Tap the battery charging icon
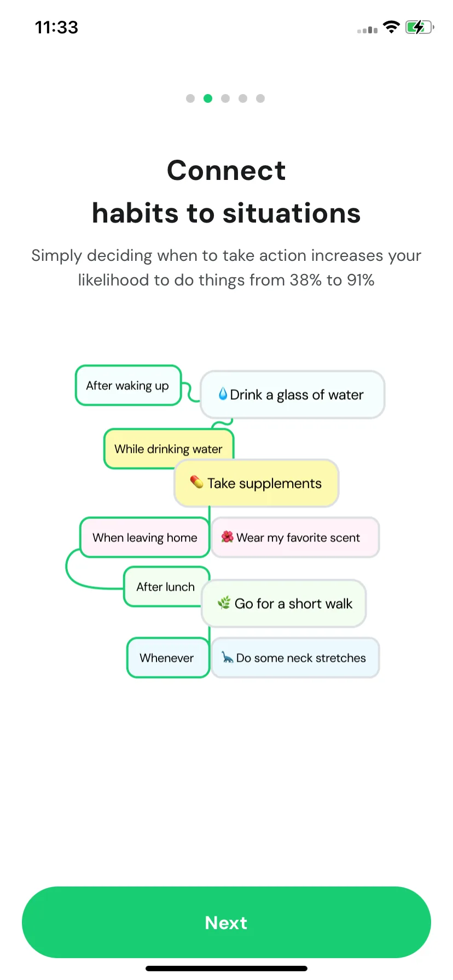Screen dimensions: 453x980 point(420,27)
